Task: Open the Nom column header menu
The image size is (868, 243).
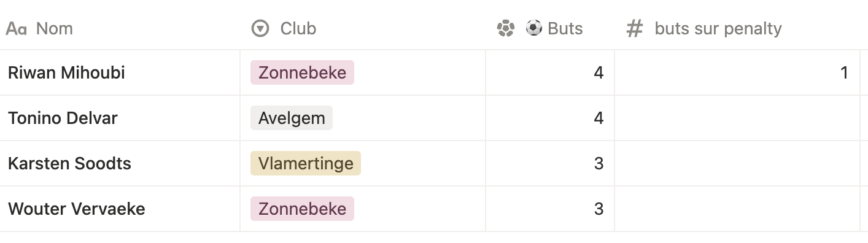Action: tap(120, 28)
